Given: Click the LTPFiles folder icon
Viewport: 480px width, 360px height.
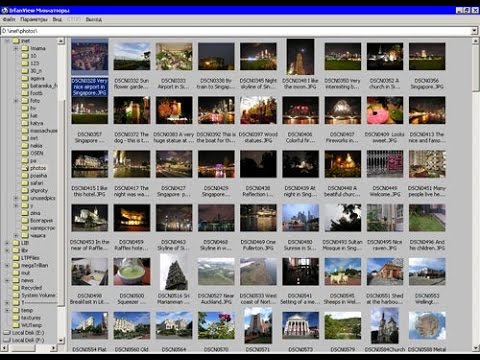Looking at the screenshot, I should point(16,258).
